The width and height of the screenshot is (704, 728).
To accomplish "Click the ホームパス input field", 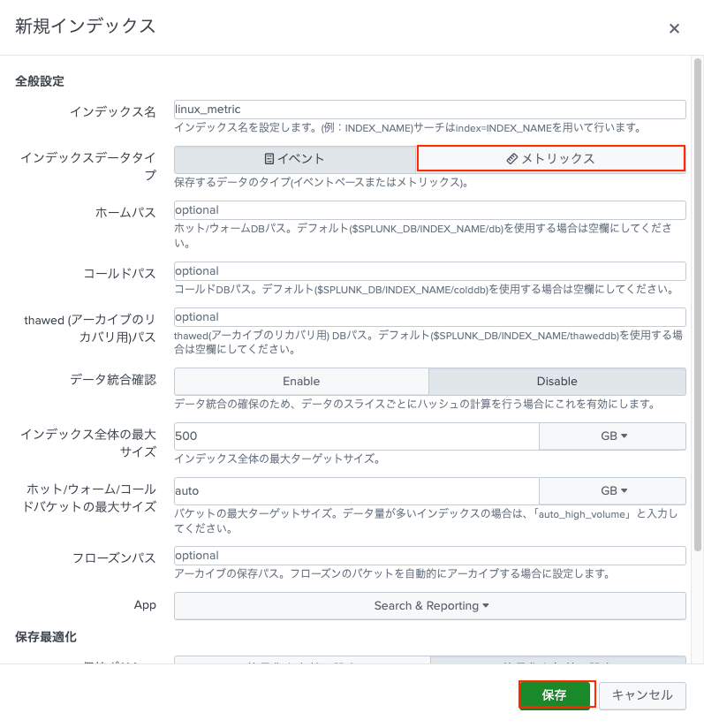I will (429, 210).
